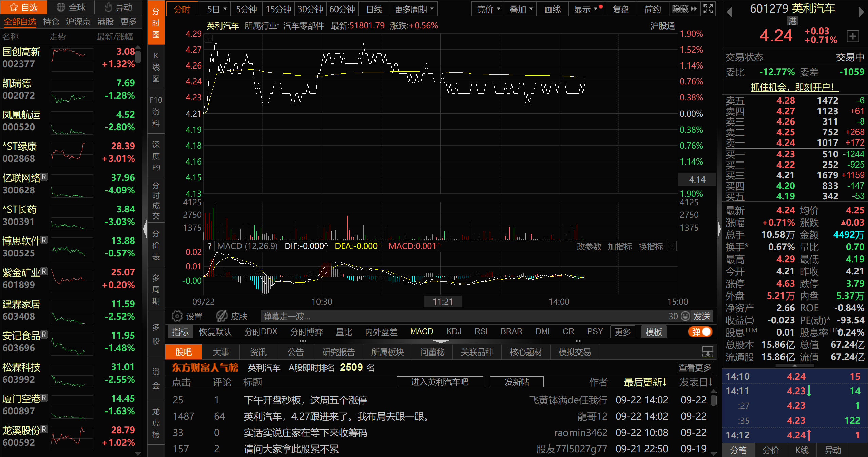Open 竞价 dropdown

click(x=488, y=9)
